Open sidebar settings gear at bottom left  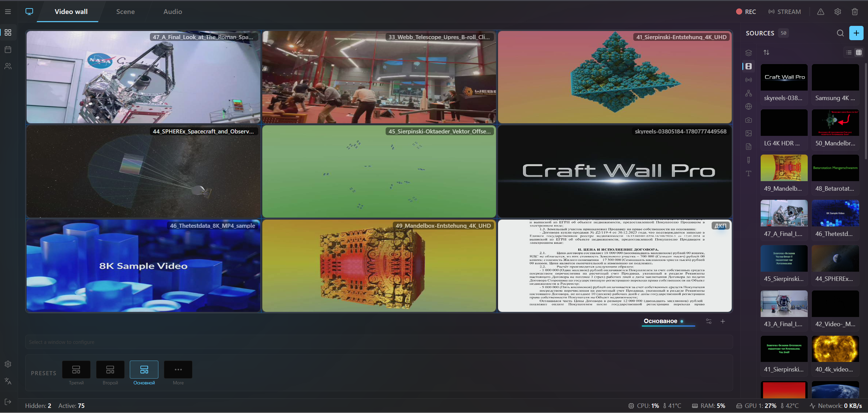click(x=8, y=364)
